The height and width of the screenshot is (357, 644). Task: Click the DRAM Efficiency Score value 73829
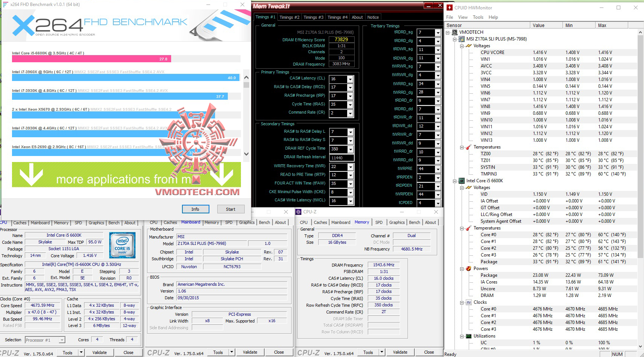pos(341,39)
